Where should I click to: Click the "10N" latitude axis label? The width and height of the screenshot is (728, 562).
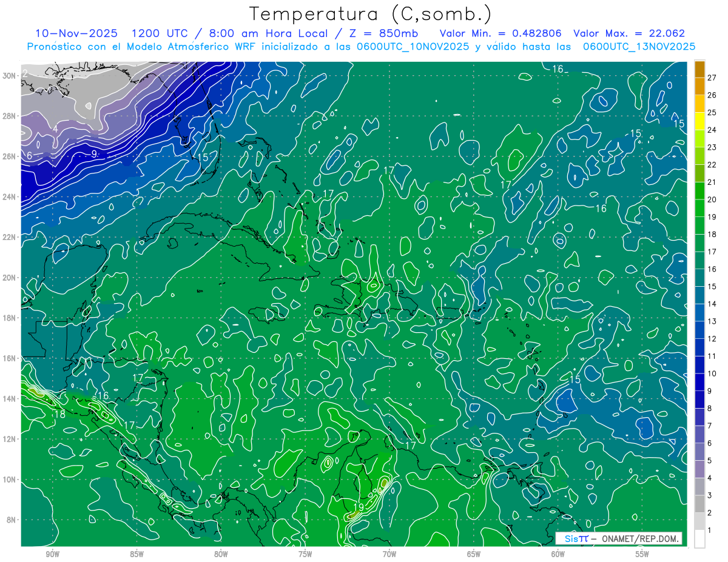pyautogui.click(x=9, y=480)
